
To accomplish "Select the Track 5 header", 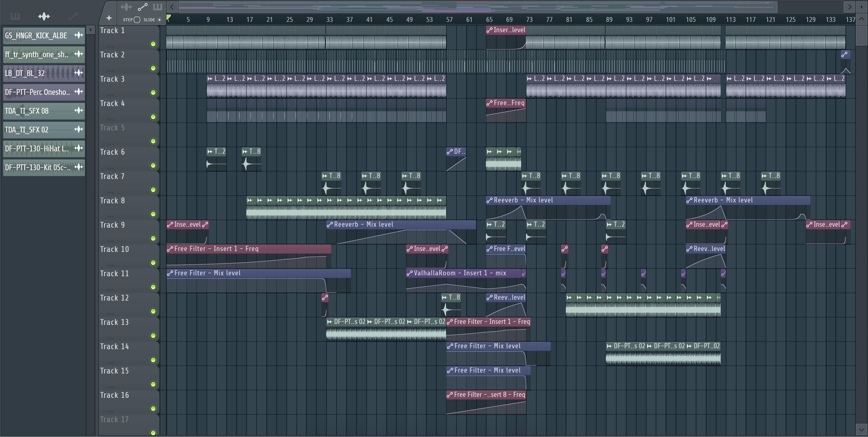I will 129,135.
